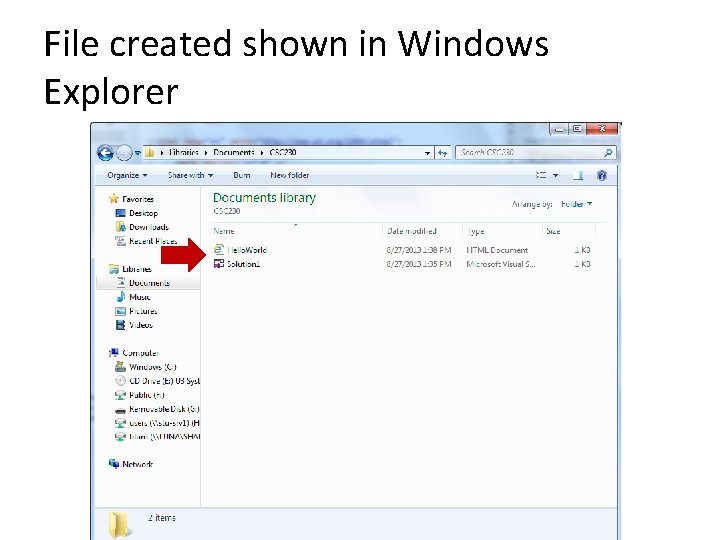Click the Libraries icon in navigation pane

(113, 269)
